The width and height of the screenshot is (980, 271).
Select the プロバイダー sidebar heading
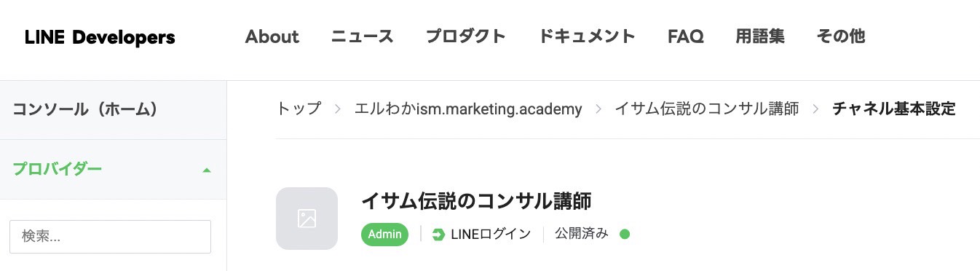(x=58, y=169)
